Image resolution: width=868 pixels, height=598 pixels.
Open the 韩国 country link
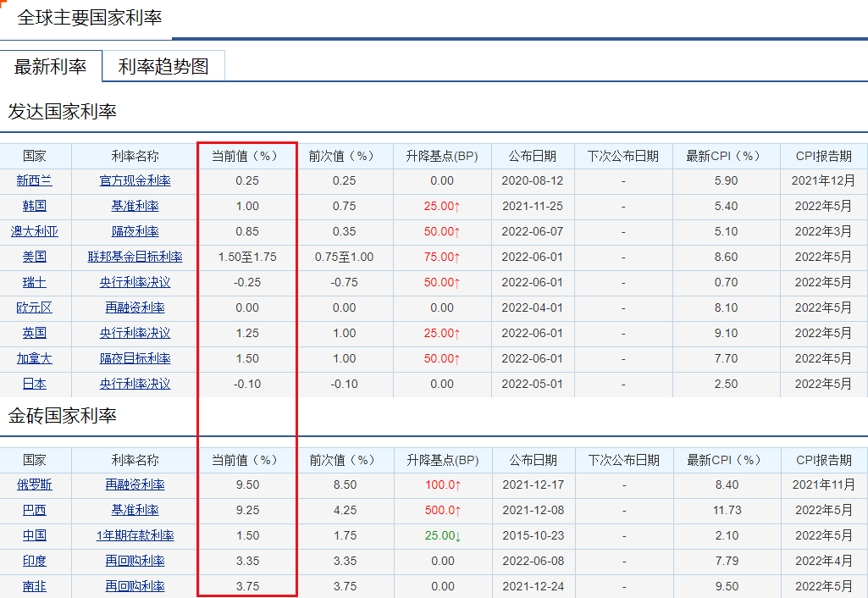pyautogui.click(x=35, y=206)
